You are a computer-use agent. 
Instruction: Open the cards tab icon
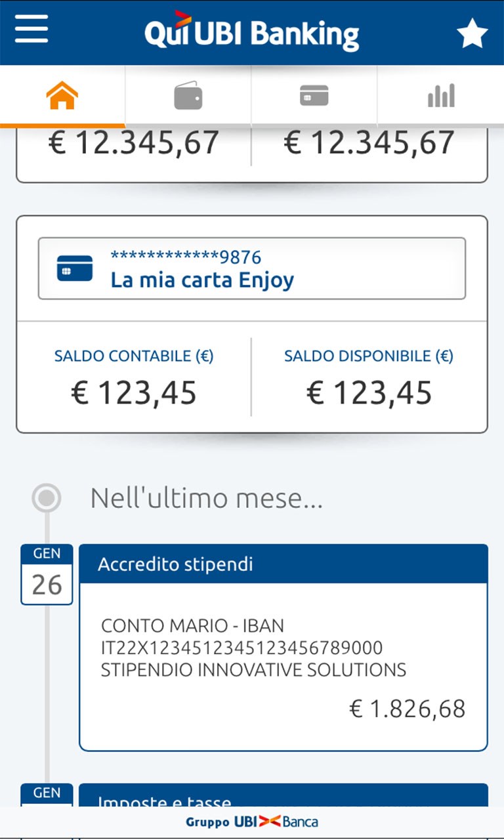click(x=314, y=96)
